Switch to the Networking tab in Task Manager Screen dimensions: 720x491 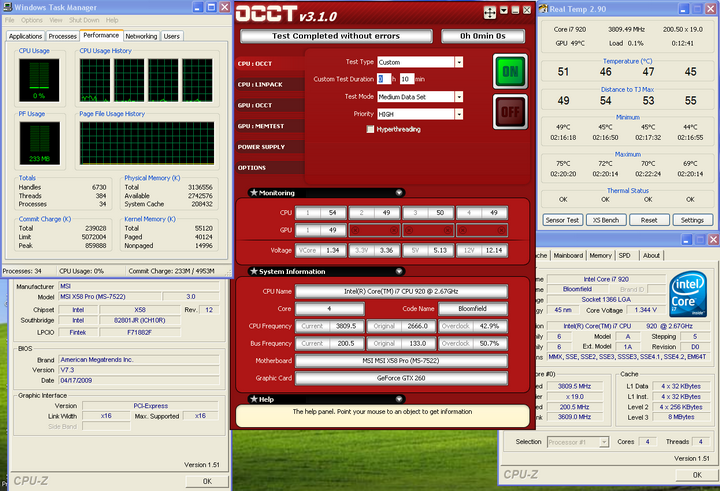pos(141,36)
